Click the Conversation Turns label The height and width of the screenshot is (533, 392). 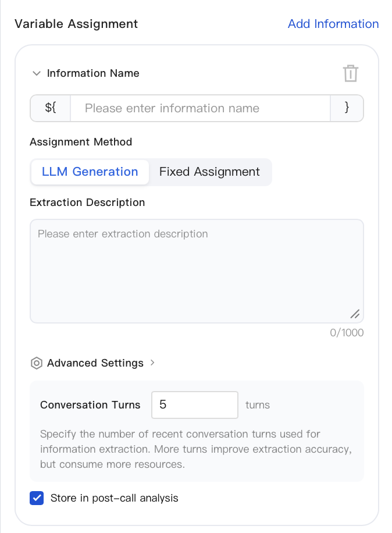(x=90, y=405)
